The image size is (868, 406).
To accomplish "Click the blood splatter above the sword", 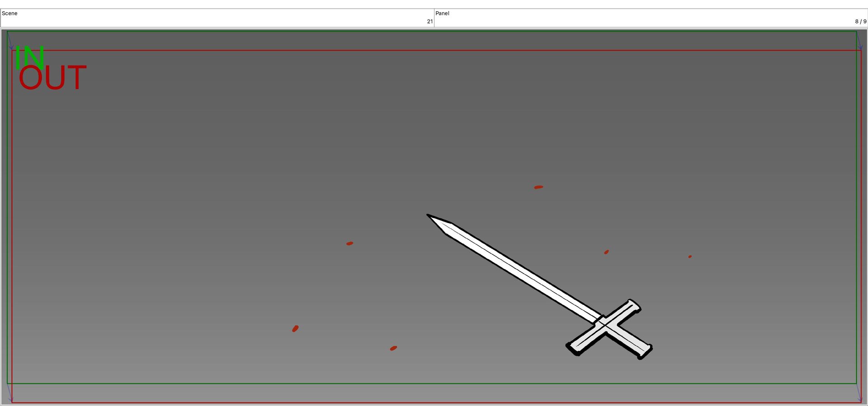I will pos(538,187).
